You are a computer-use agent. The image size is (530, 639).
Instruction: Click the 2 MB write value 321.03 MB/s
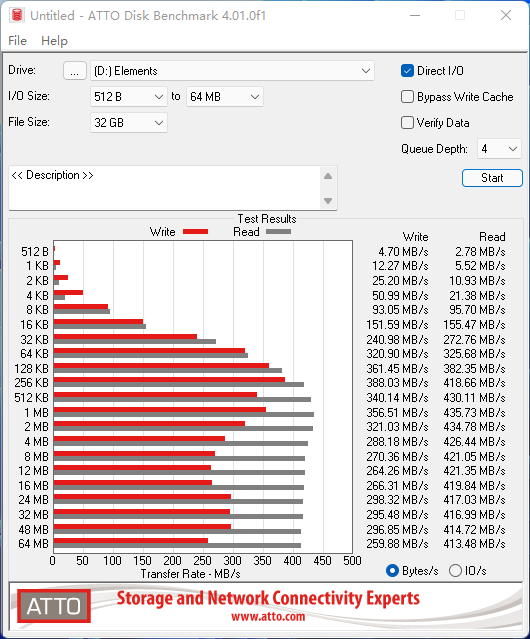(x=397, y=427)
